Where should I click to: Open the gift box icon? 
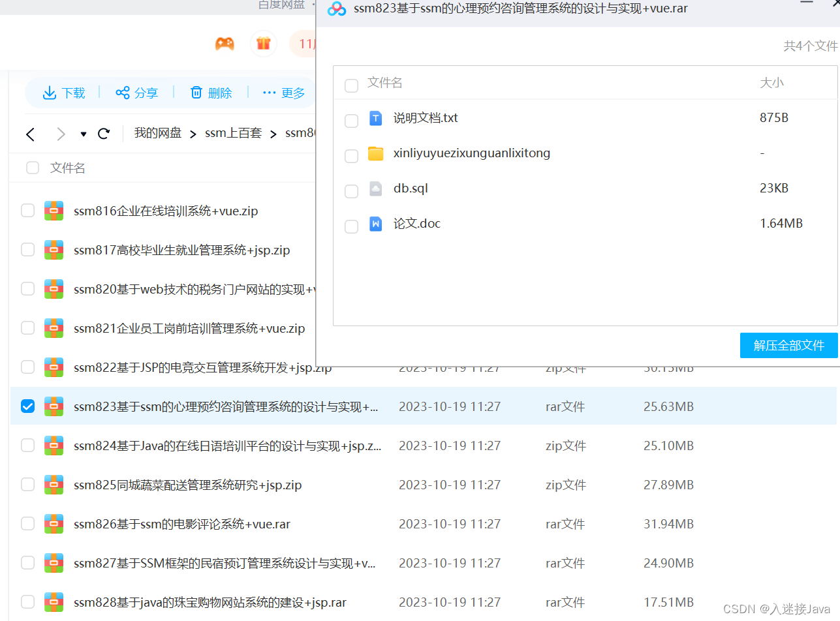pyautogui.click(x=264, y=44)
